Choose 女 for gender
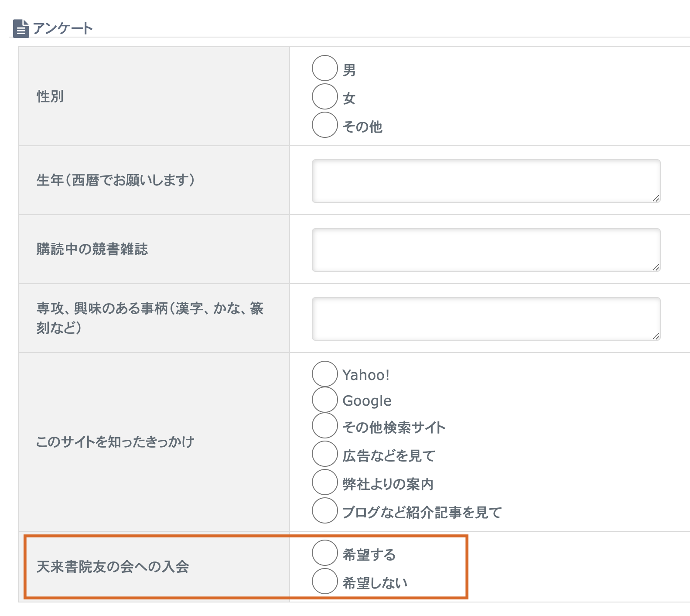Screen dimensions: 690x616 pyautogui.click(x=325, y=97)
